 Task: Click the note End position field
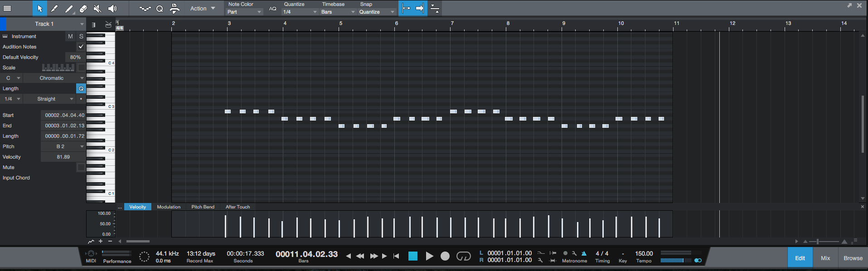click(64, 126)
